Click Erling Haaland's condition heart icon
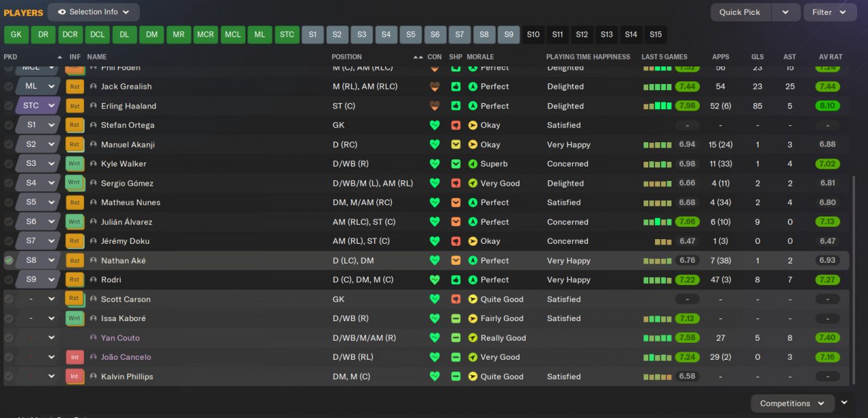Screen dimensions: 868x418 435,106
